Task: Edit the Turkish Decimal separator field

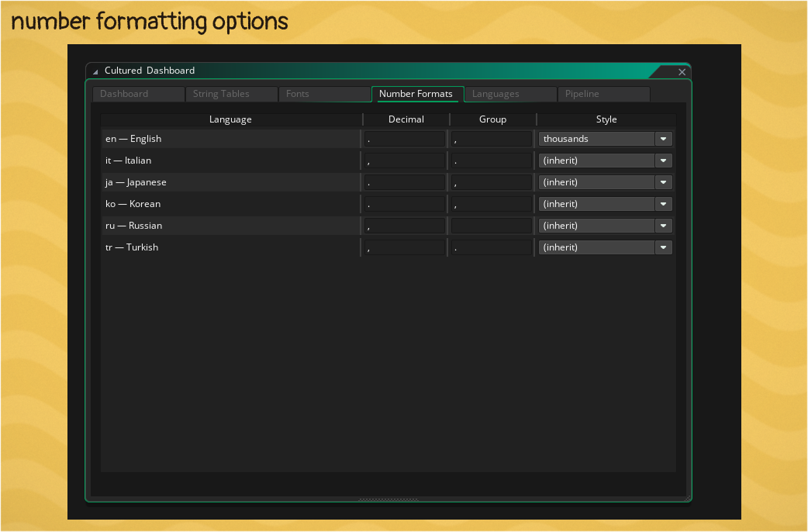Action: click(x=405, y=247)
